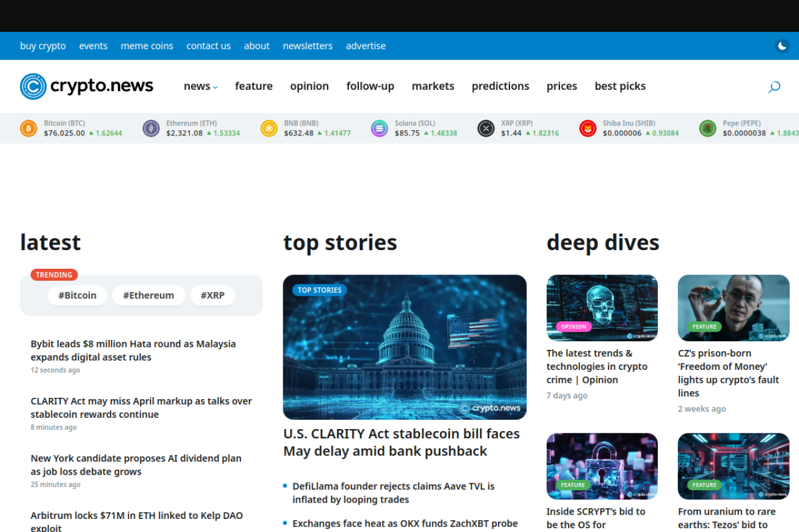
Task: Select the Bitcoin coin icon in ticker
Action: [x=29, y=128]
